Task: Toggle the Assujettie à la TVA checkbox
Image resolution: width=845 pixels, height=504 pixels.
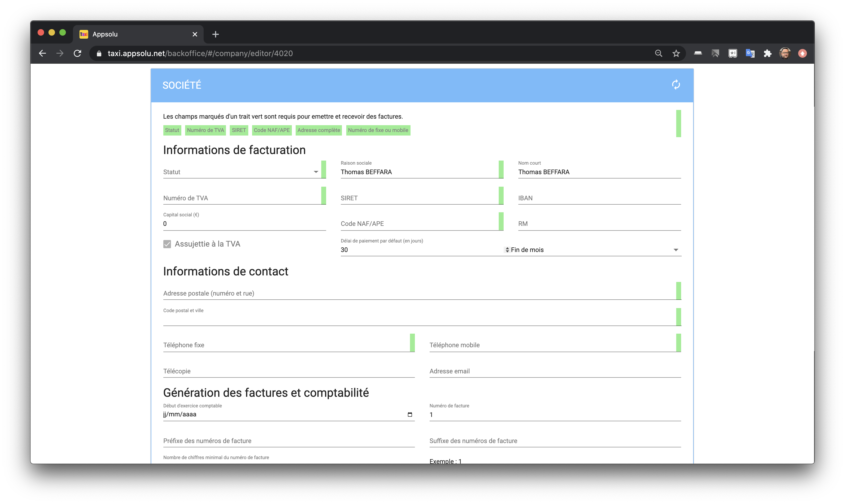Action: [x=167, y=244]
